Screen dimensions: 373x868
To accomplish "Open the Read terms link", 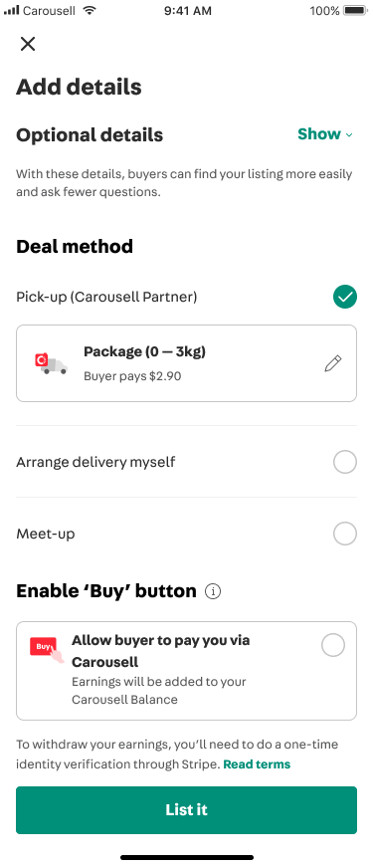I will pyautogui.click(x=257, y=764).
